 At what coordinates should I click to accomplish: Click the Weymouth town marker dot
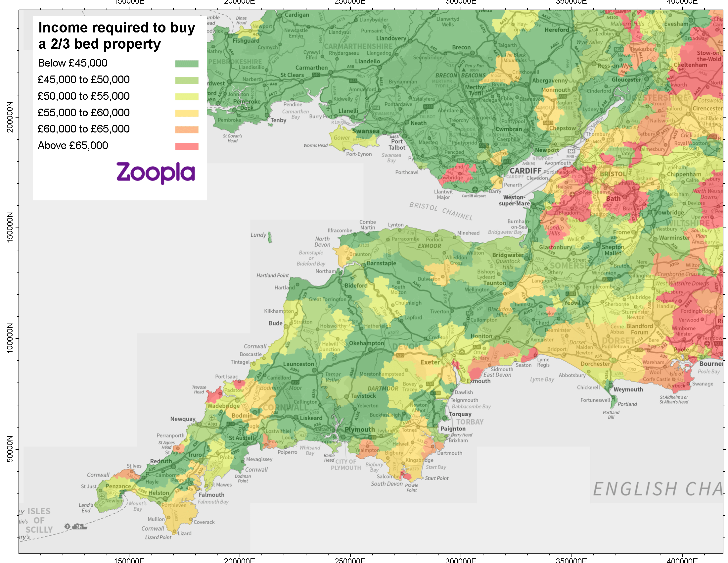point(611,385)
